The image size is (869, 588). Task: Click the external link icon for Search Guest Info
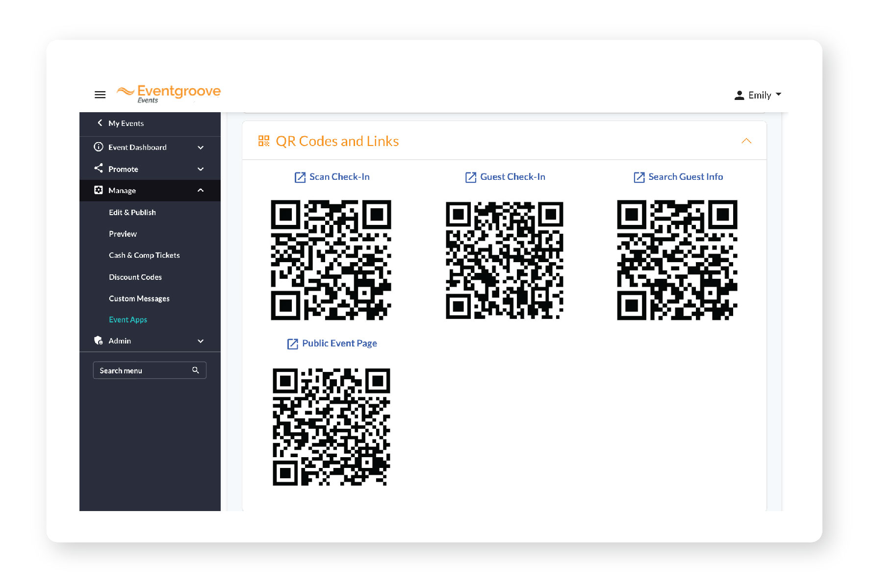pyautogui.click(x=639, y=177)
